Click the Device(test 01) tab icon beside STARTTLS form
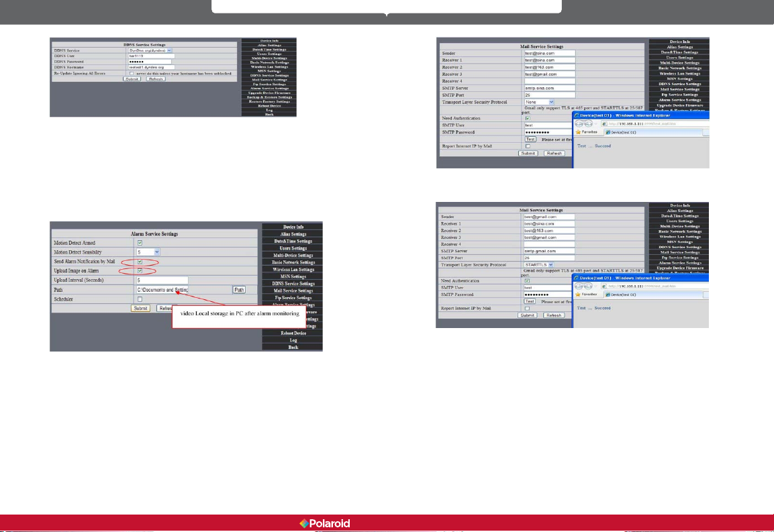The width and height of the screenshot is (774, 532). 608,295
